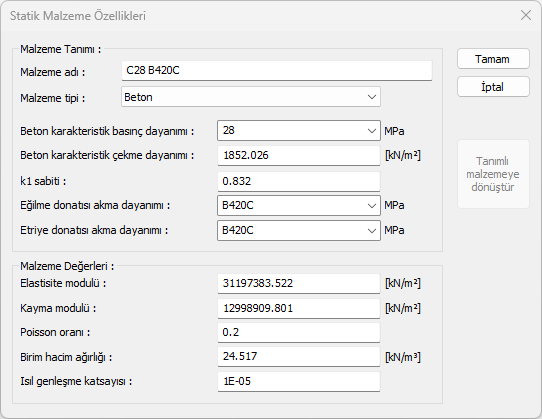
Task: Click the Tanımlı malzemeye dönüştür button
Action: coord(493,174)
